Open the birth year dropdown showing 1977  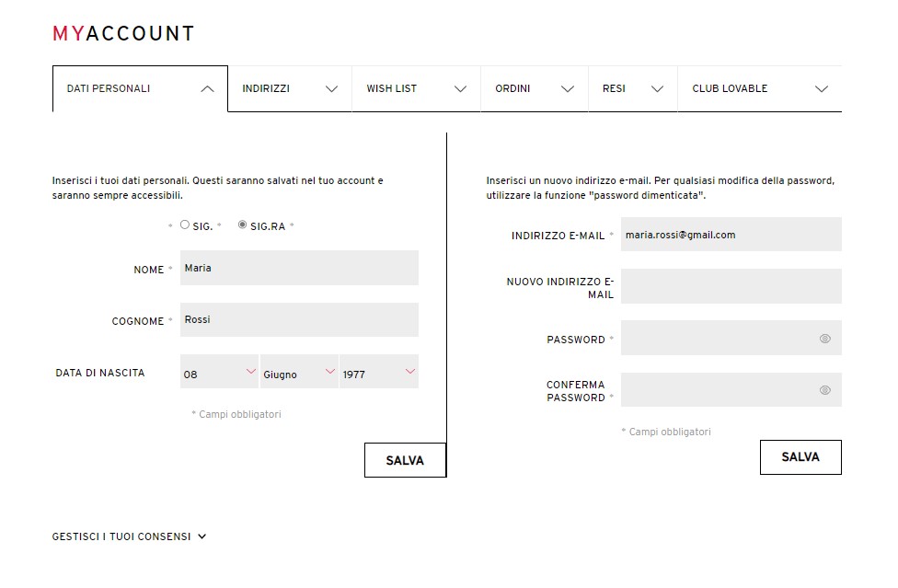coord(379,372)
